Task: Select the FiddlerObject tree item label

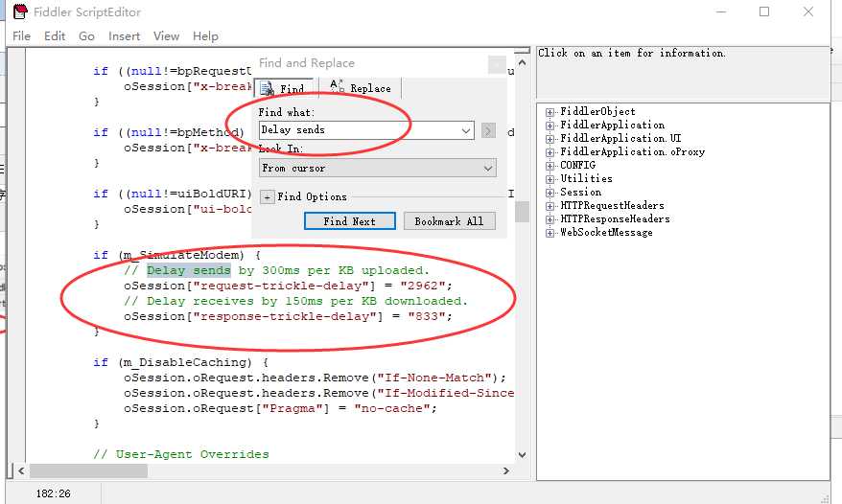Action: (597, 112)
